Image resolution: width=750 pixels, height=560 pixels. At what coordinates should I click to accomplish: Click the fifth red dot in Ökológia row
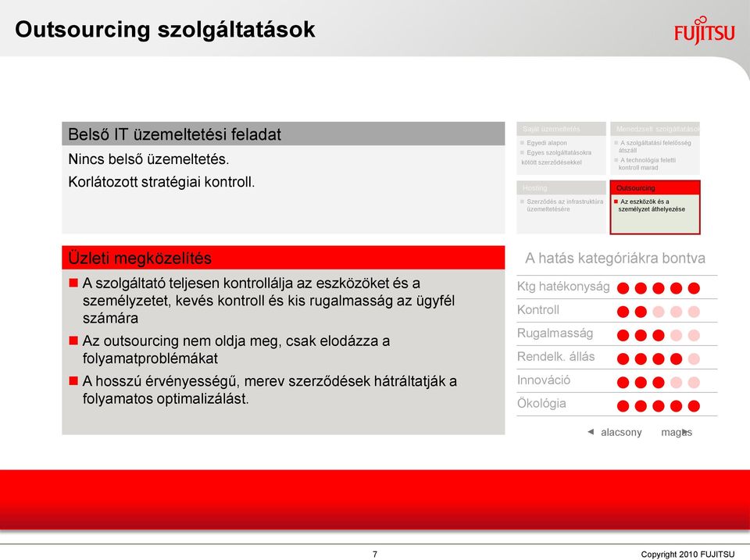[694, 406]
